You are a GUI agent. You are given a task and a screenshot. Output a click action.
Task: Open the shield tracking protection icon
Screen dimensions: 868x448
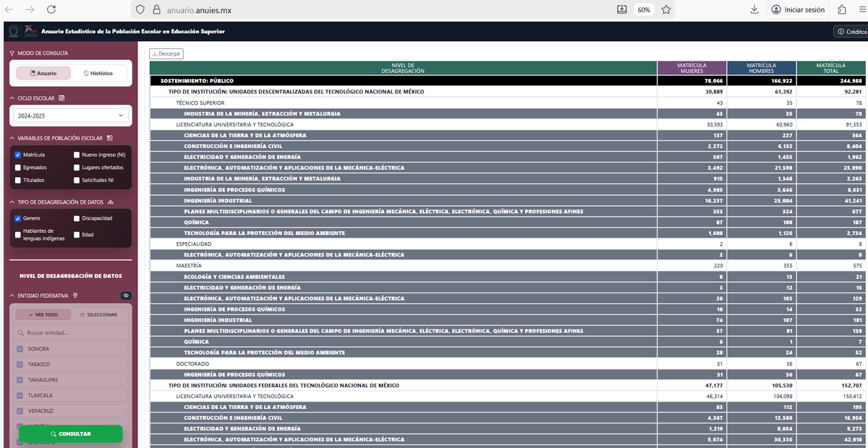click(x=141, y=10)
